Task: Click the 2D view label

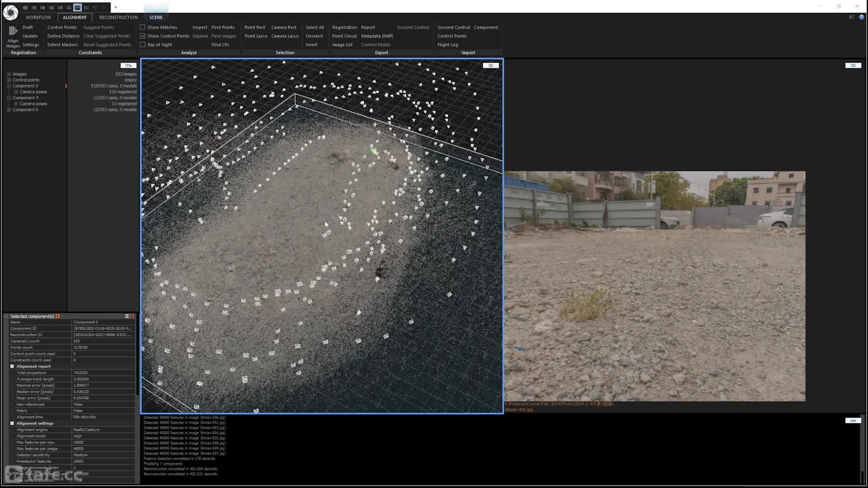Action: pos(853,66)
